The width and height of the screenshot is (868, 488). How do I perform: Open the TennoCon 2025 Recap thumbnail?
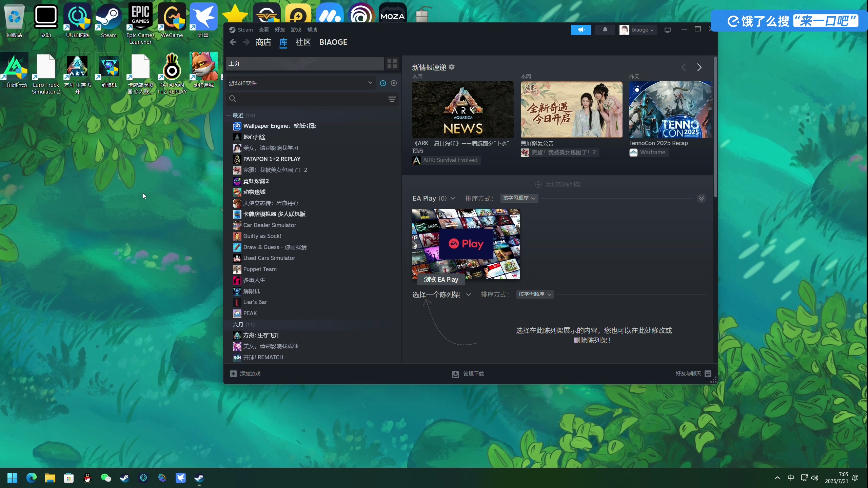coord(671,109)
